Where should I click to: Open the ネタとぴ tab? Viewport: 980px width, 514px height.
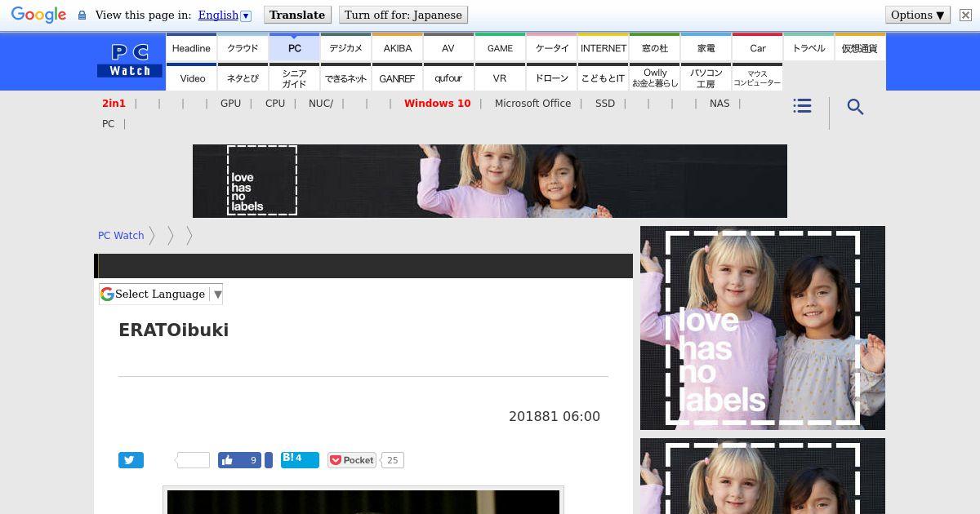tap(243, 78)
